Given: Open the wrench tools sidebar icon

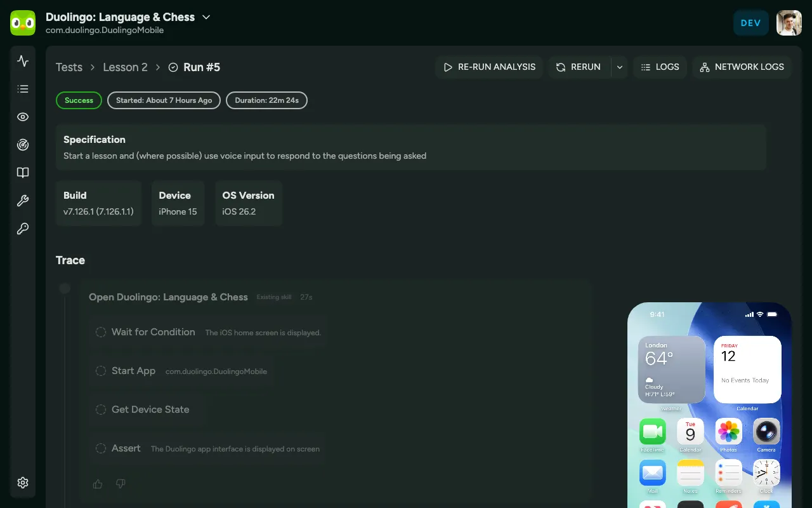Looking at the screenshot, I should click(23, 201).
